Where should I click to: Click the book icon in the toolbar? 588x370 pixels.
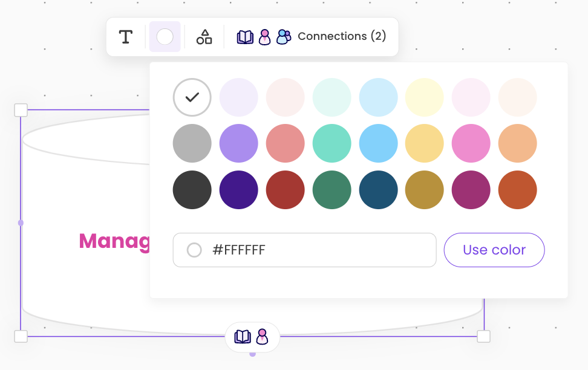tap(245, 37)
